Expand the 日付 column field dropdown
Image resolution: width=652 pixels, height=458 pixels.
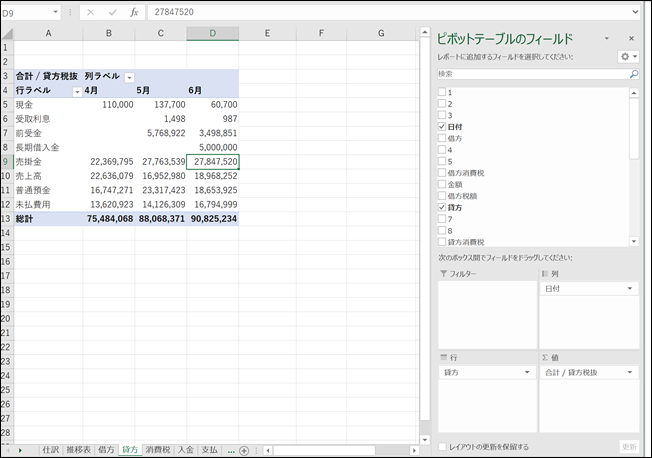tap(630, 289)
